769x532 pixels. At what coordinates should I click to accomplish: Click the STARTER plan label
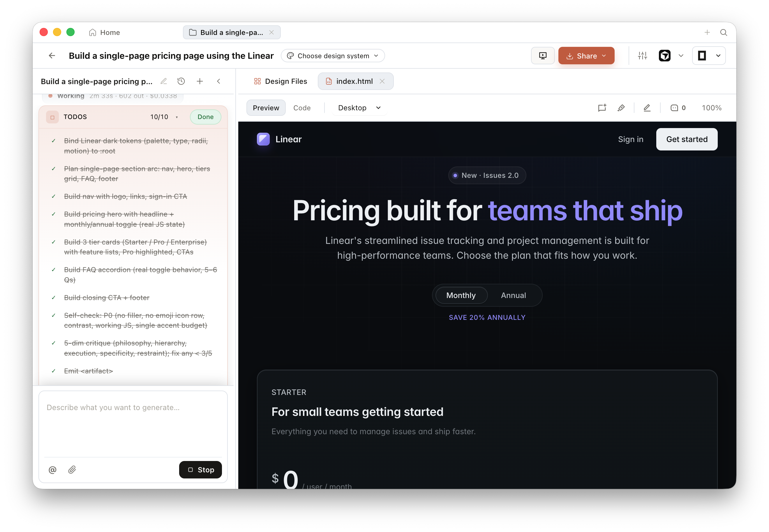289,392
